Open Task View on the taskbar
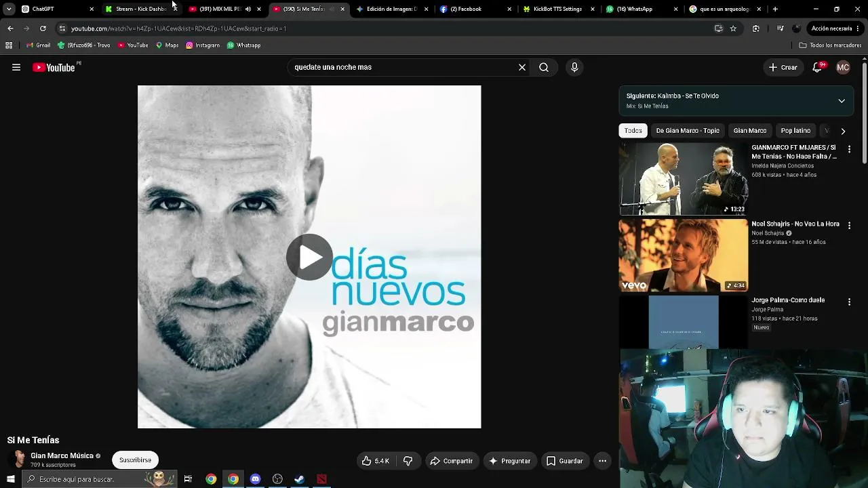This screenshot has height=488, width=868. click(x=188, y=479)
